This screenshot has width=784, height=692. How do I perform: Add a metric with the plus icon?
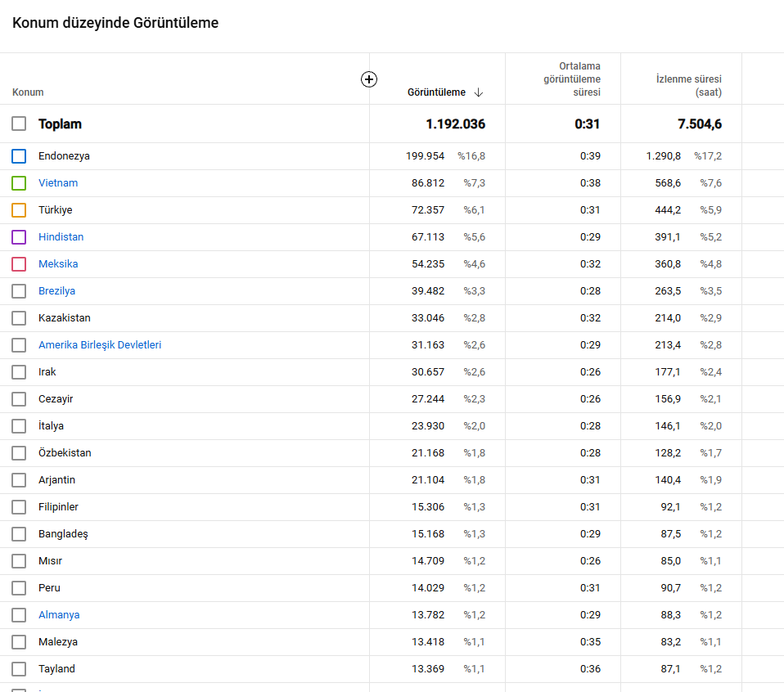(x=369, y=79)
